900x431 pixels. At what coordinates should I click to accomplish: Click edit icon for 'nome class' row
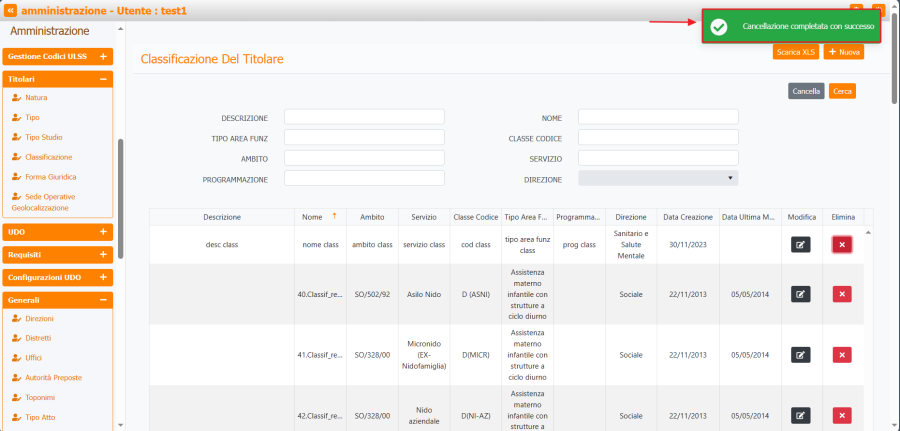(x=800, y=245)
